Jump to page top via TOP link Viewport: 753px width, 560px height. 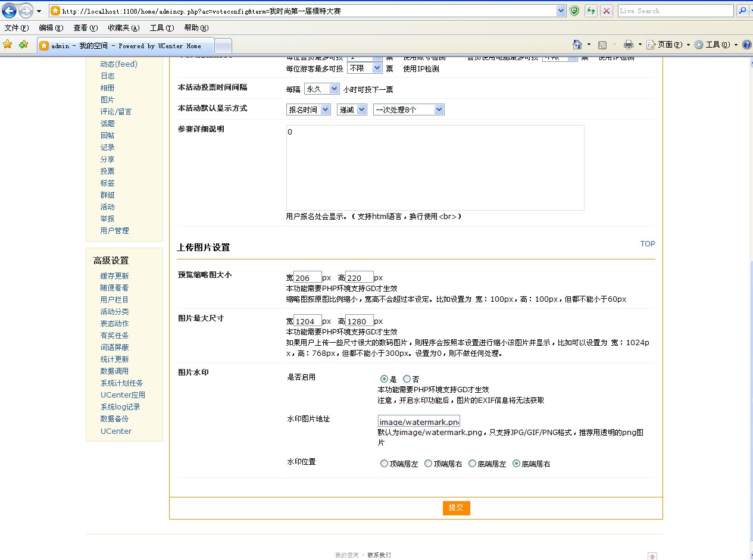click(648, 244)
